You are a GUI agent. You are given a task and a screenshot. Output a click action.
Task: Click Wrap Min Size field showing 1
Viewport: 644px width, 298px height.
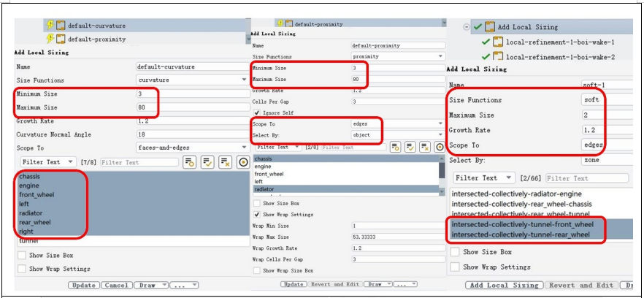(x=398, y=226)
